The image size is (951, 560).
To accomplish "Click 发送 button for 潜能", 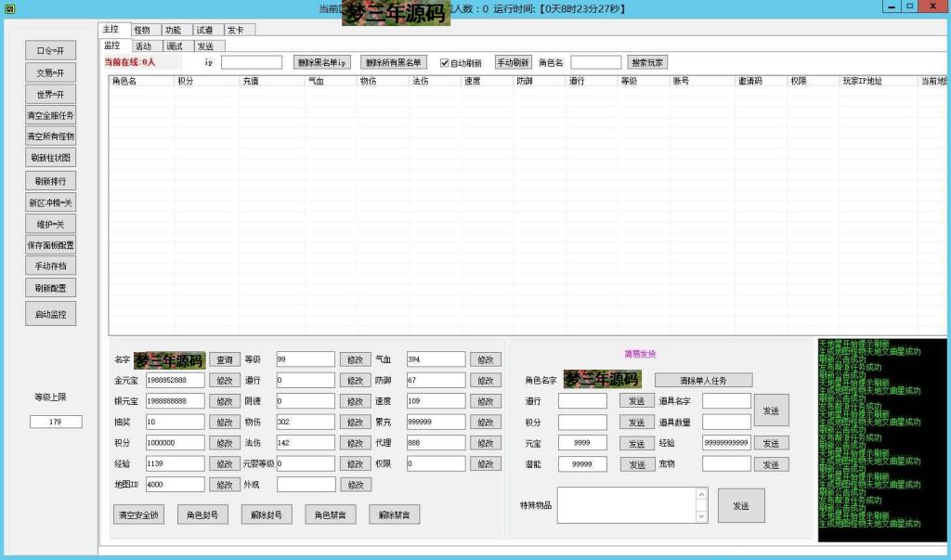I will [x=637, y=464].
